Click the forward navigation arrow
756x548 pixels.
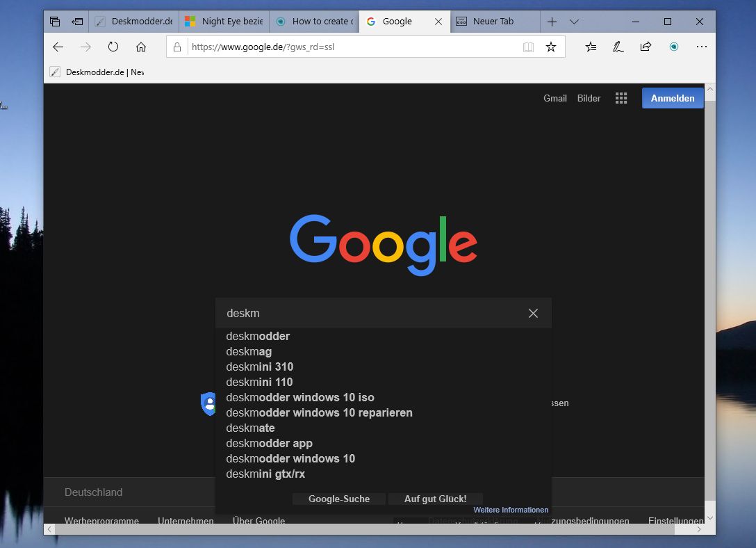click(86, 47)
